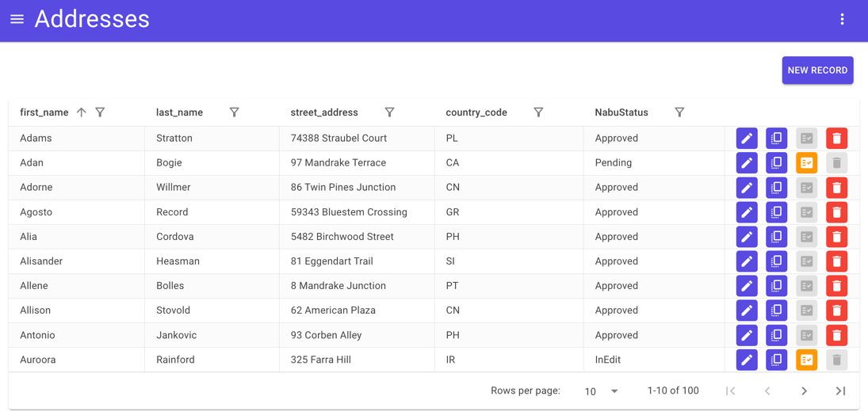Click the 'Addresses' page title
868x419 pixels.
click(x=92, y=19)
